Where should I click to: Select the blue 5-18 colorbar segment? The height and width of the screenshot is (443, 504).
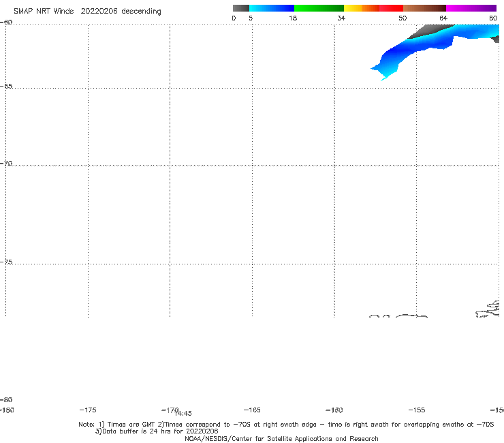(x=272, y=8)
